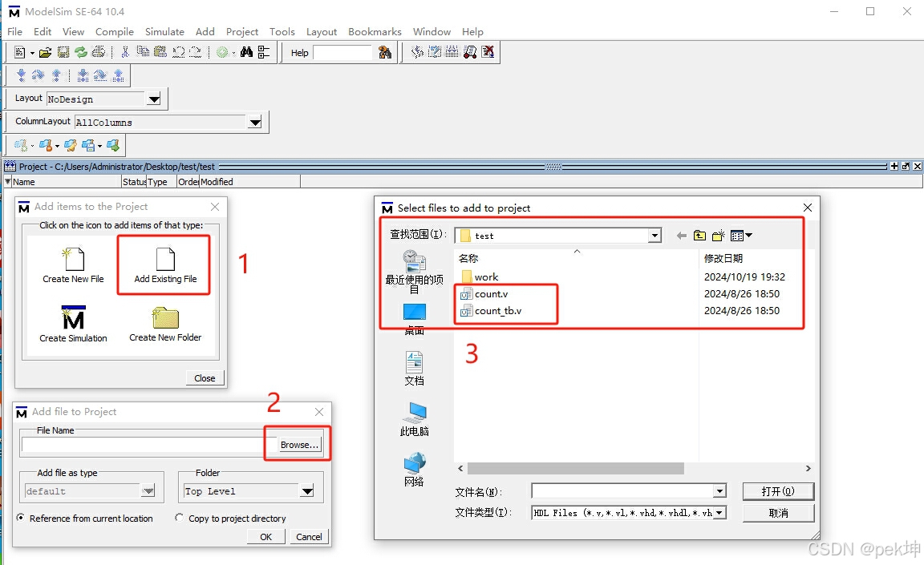This screenshot has height=565, width=924.
Task: Click the 文件名 filename input box
Action: click(x=622, y=490)
